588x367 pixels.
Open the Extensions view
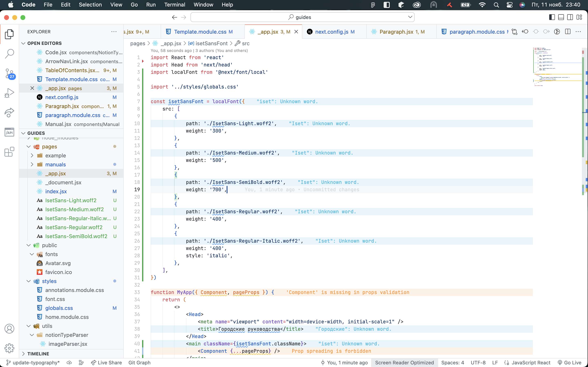click(x=9, y=152)
